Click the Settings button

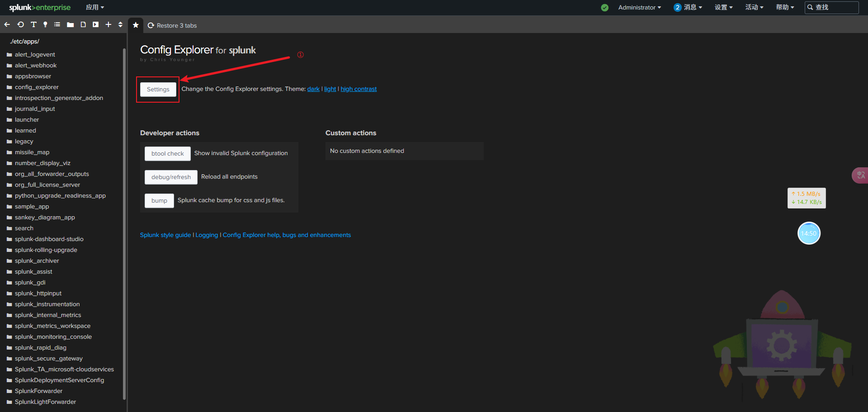(x=158, y=90)
